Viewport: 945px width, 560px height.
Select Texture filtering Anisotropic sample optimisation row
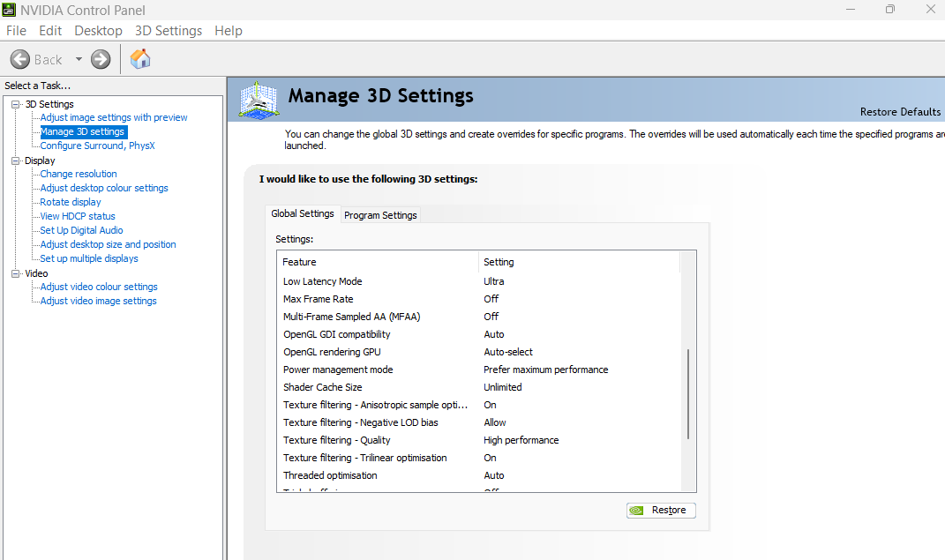(479, 406)
